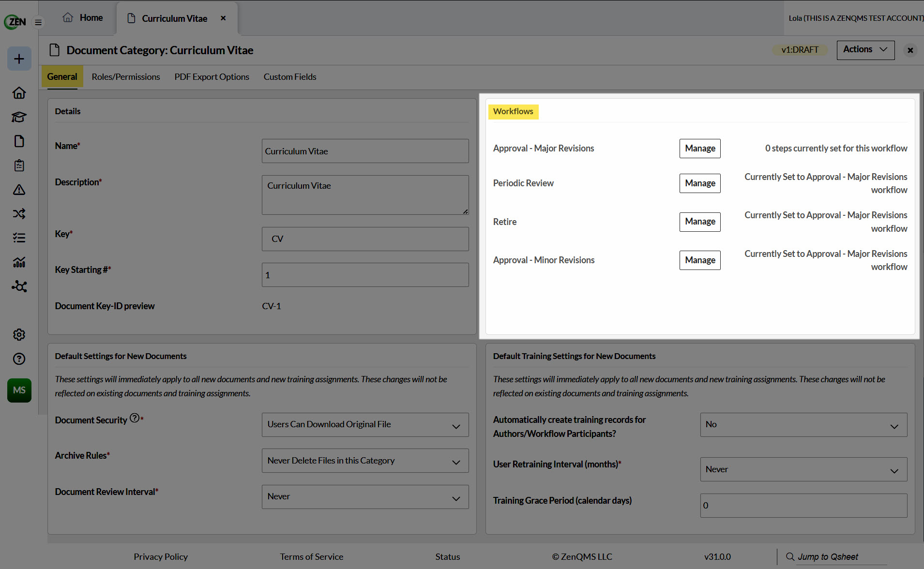
Task: Expand the Archive Rules dropdown
Action: click(x=365, y=461)
